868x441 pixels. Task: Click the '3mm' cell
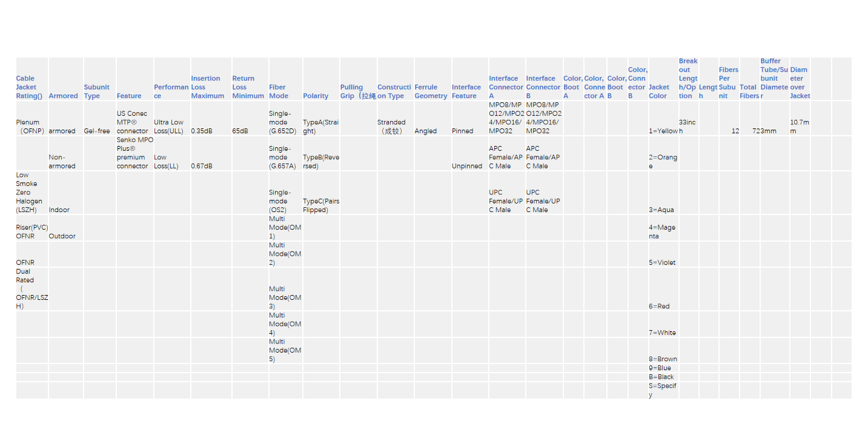[x=775, y=118]
